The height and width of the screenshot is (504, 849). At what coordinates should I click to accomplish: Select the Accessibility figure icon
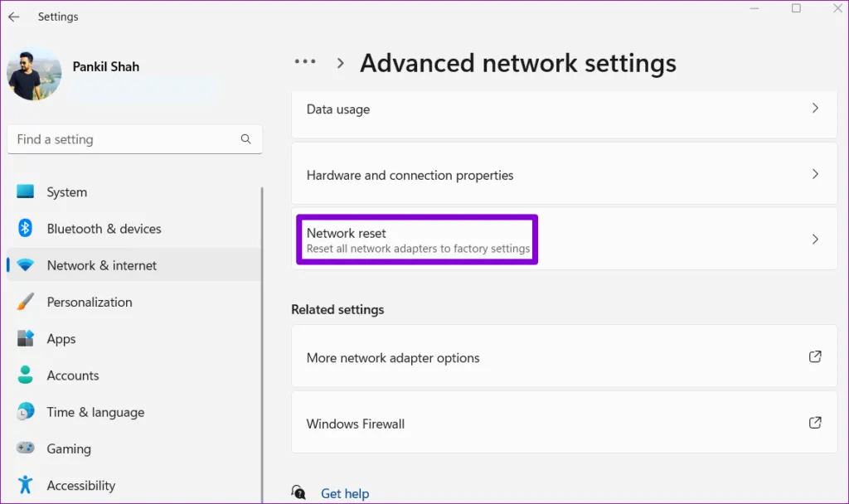[26, 485]
